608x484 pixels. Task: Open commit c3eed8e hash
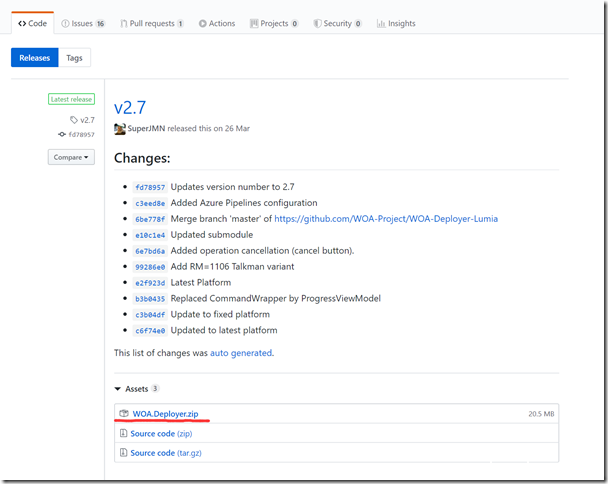[x=150, y=203]
